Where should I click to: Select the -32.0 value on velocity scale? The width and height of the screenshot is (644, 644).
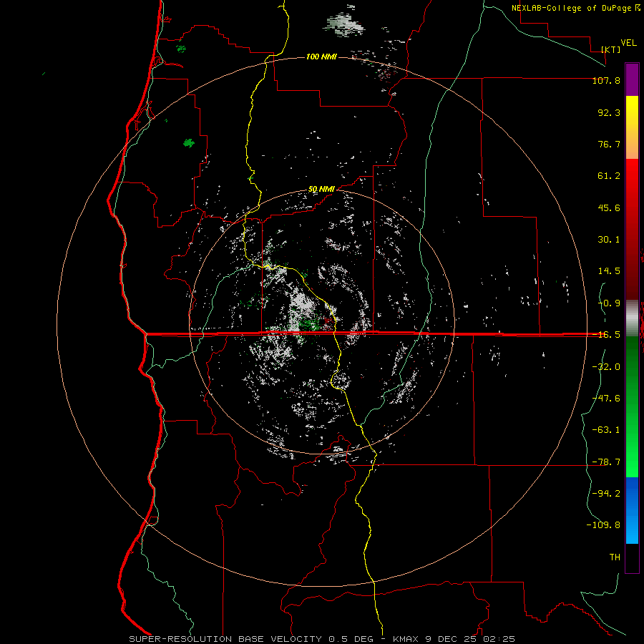tap(606, 367)
